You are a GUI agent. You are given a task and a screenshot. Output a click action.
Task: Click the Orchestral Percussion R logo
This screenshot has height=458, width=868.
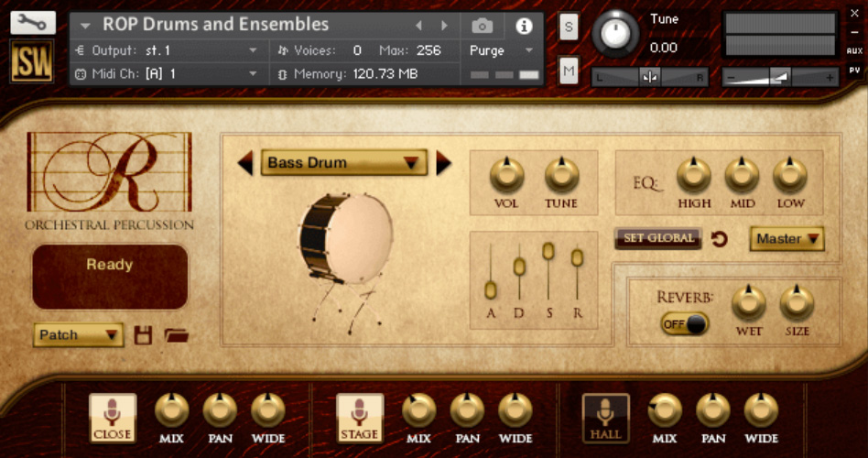click(x=110, y=172)
